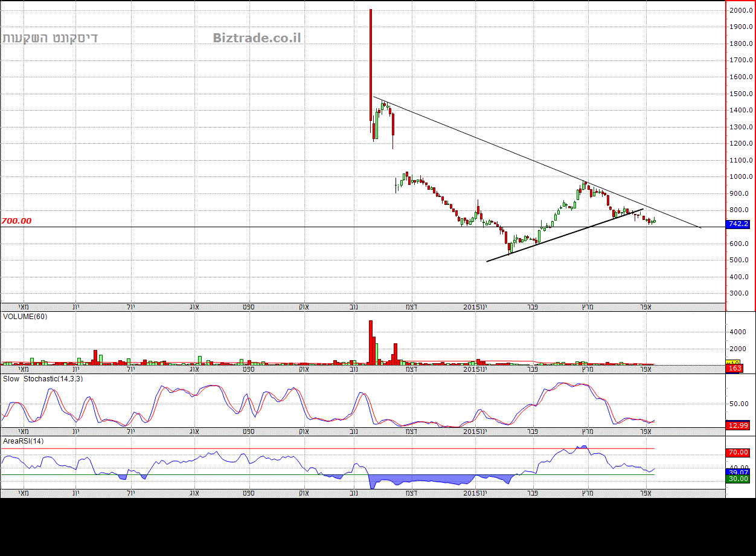756x556 pixels.
Task: Click נוב on the price chart date axis
Action: click(354, 307)
